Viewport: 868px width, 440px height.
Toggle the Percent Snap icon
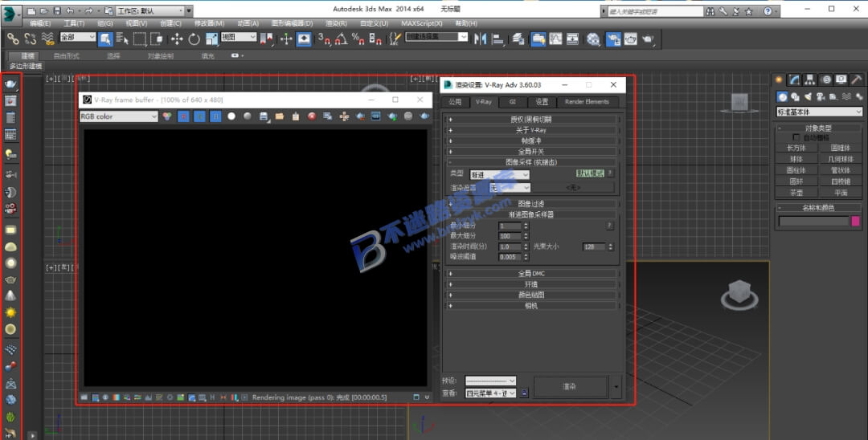point(358,39)
